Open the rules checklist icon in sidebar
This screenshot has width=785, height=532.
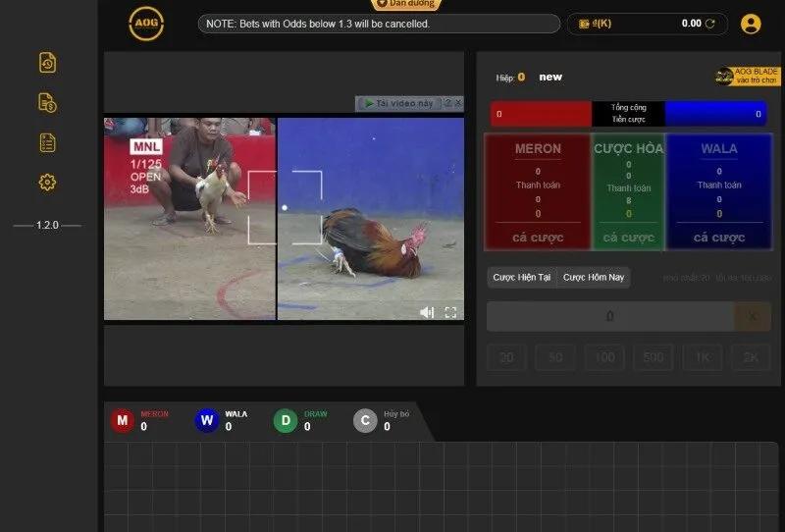(47, 142)
